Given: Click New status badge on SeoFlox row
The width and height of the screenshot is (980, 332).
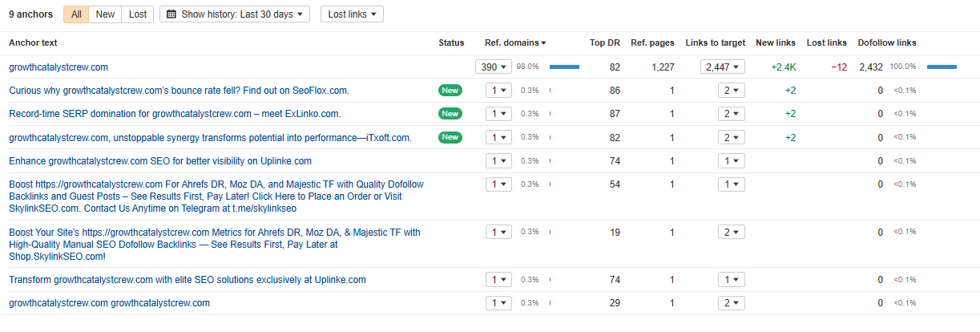Looking at the screenshot, I should tap(450, 91).
